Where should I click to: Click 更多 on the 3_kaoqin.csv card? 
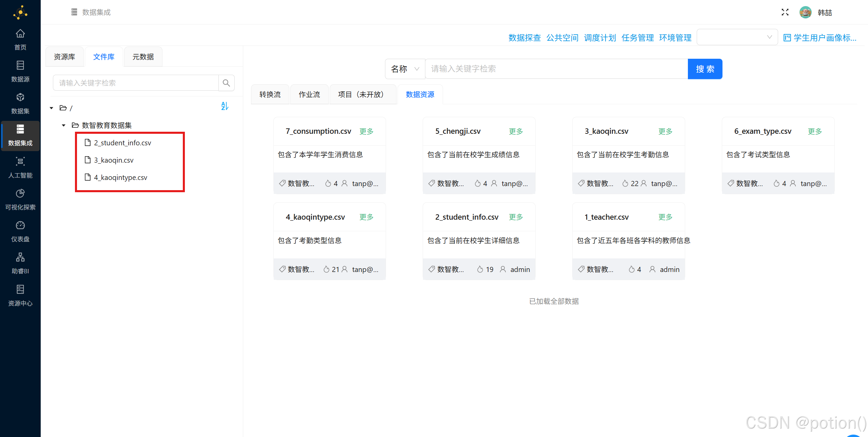(665, 131)
